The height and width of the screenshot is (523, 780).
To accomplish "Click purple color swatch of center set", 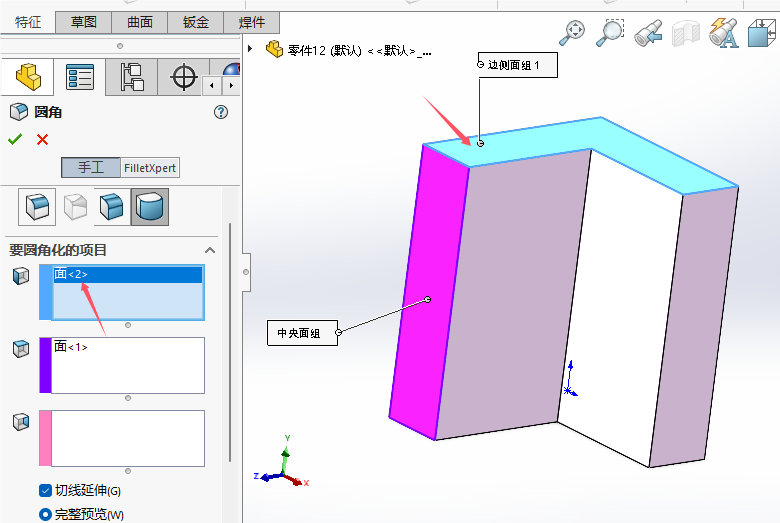I will pyautogui.click(x=45, y=365).
